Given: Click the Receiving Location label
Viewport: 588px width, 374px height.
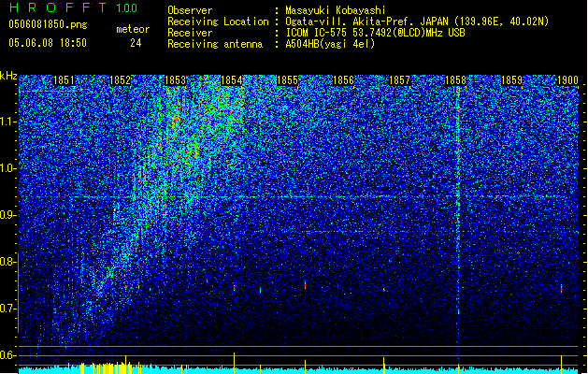Looking at the screenshot, I should pos(218,22).
